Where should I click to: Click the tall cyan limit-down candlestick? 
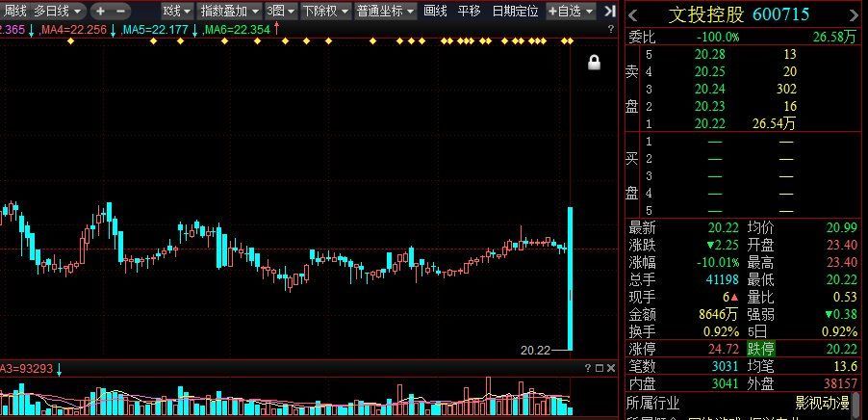point(570,278)
